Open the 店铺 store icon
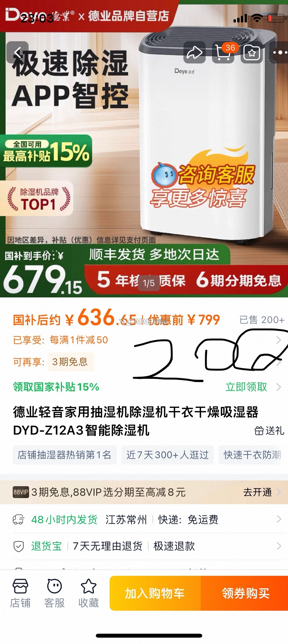The width and height of the screenshot is (288, 644). [x=20, y=593]
